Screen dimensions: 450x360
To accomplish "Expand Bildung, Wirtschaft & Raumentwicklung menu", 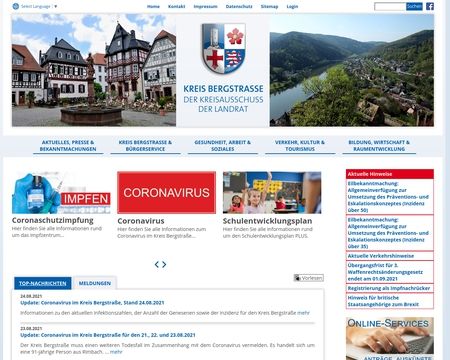I will [379, 146].
